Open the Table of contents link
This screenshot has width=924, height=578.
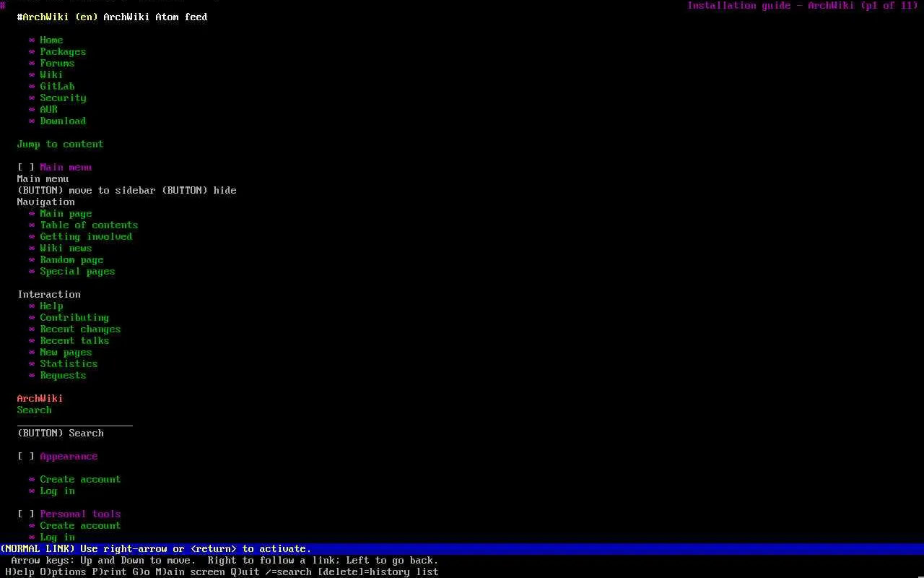click(89, 225)
